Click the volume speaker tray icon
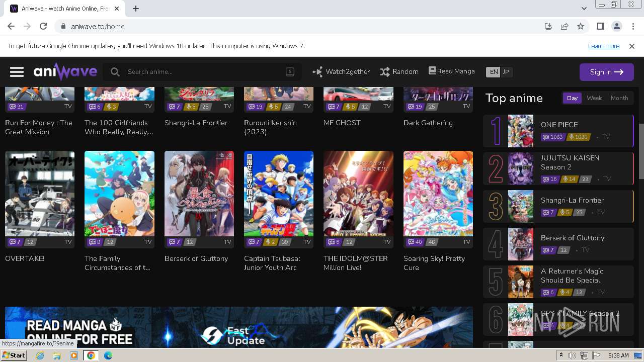Image resolution: width=644 pixels, height=362 pixels. (572, 355)
